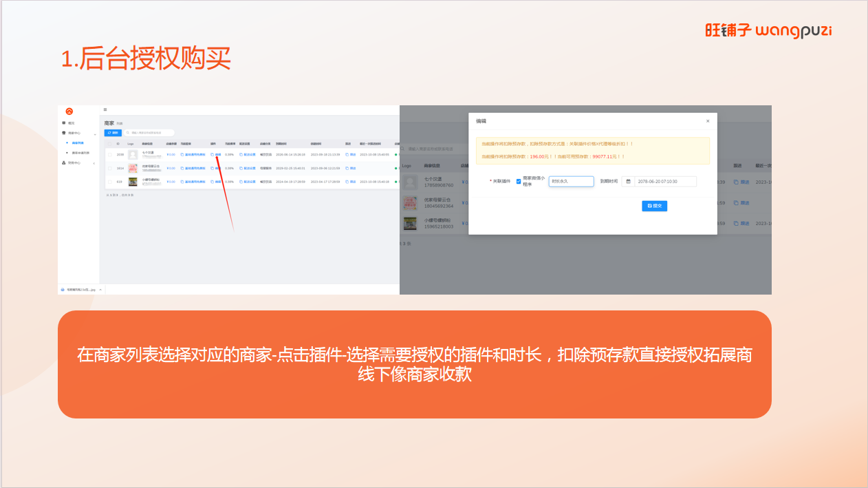Click the blue 刷新 refresh button
Image resolution: width=868 pixels, height=488 pixels.
coord(113,133)
